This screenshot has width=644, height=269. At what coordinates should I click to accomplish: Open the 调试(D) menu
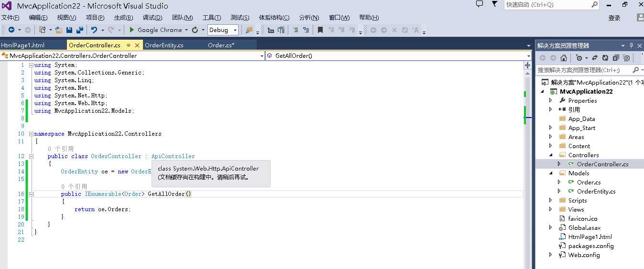click(x=153, y=18)
